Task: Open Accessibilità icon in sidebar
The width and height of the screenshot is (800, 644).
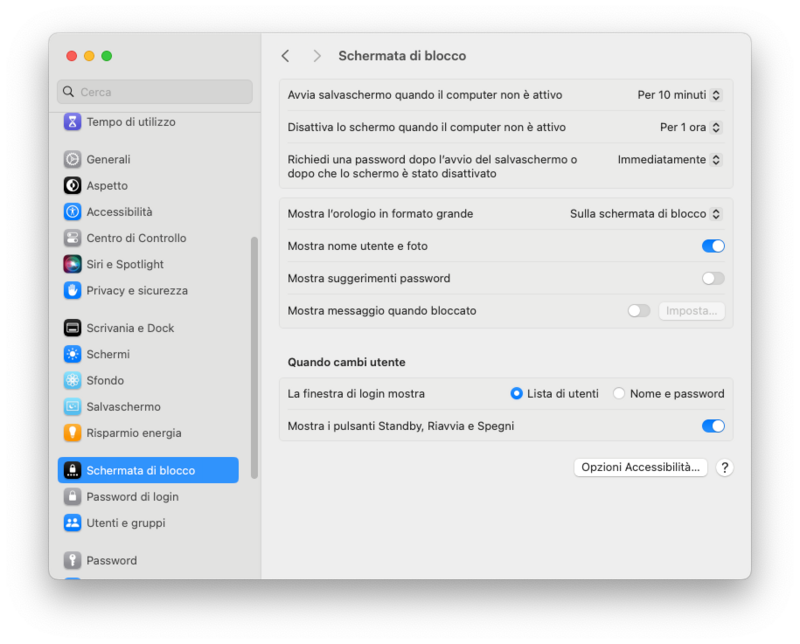Action: click(72, 212)
